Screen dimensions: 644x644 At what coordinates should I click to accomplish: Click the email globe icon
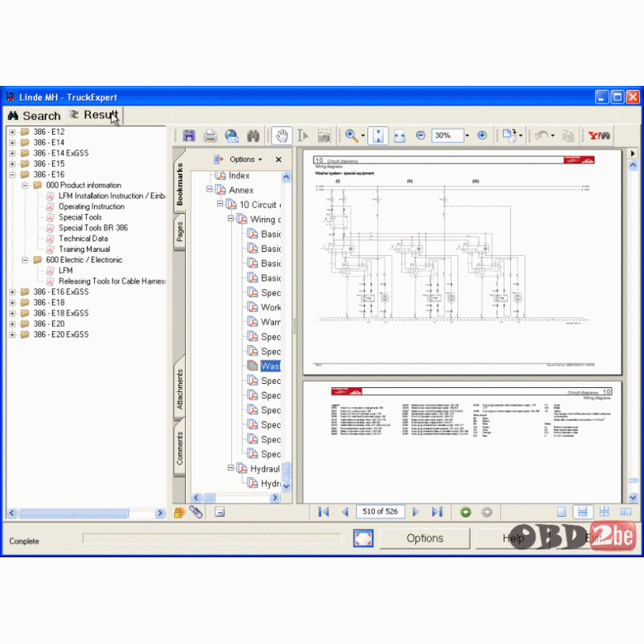232,135
